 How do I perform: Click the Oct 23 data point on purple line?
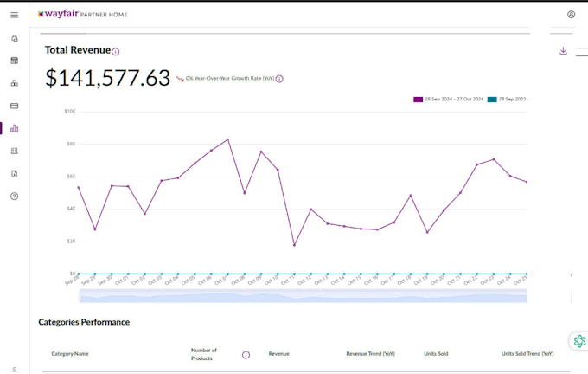point(494,159)
